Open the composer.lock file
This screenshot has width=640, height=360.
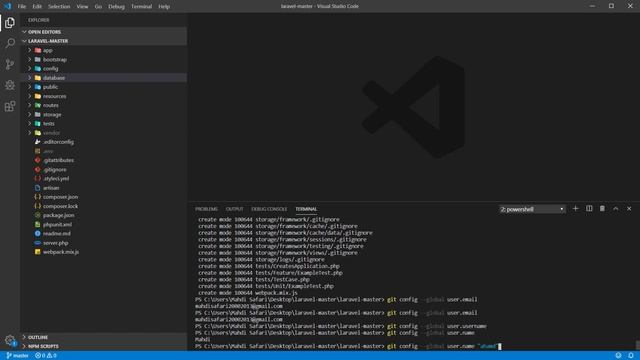(x=104, y=206)
